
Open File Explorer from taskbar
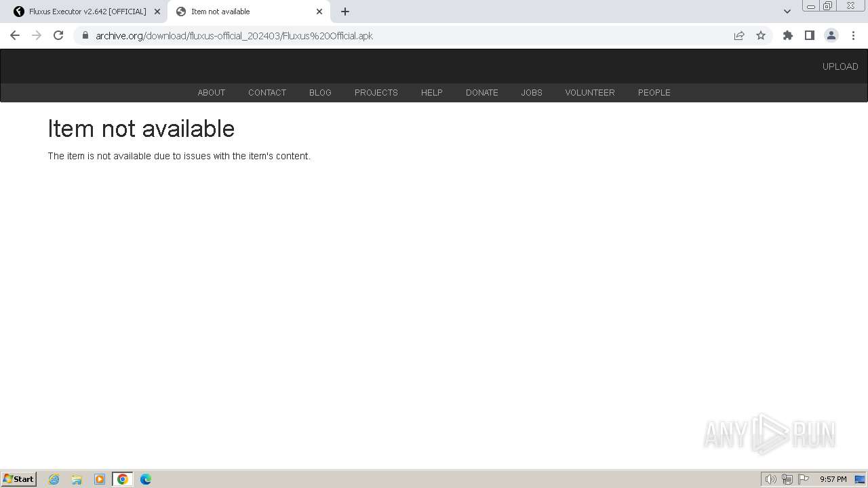(x=77, y=479)
